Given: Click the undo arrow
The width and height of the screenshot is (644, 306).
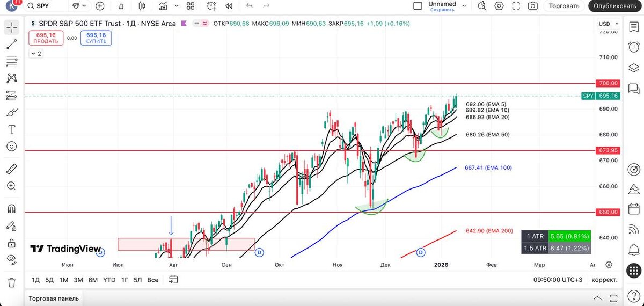Looking at the screenshot, I should (249, 6).
